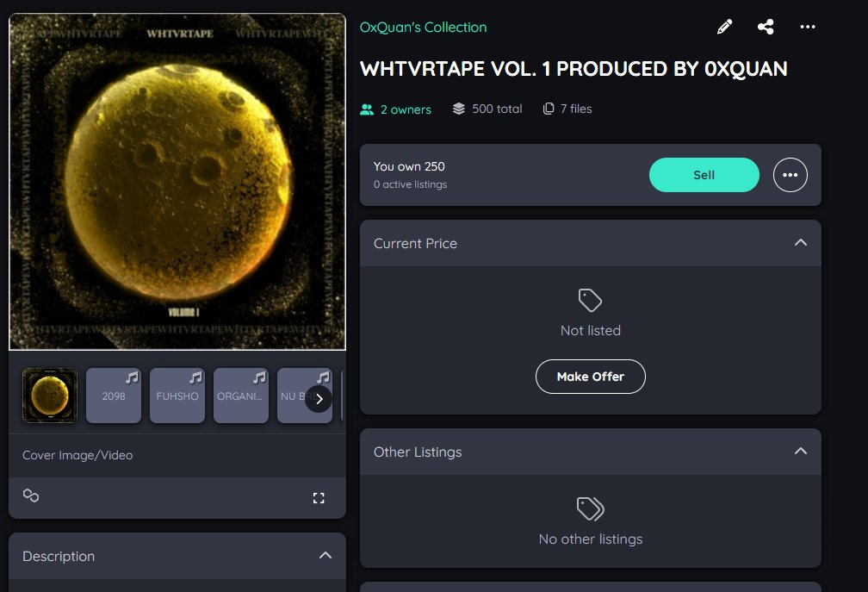Advance the file carousel with the next arrow
The height and width of the screenshot is (592, 868).
(x=319, y=399)
